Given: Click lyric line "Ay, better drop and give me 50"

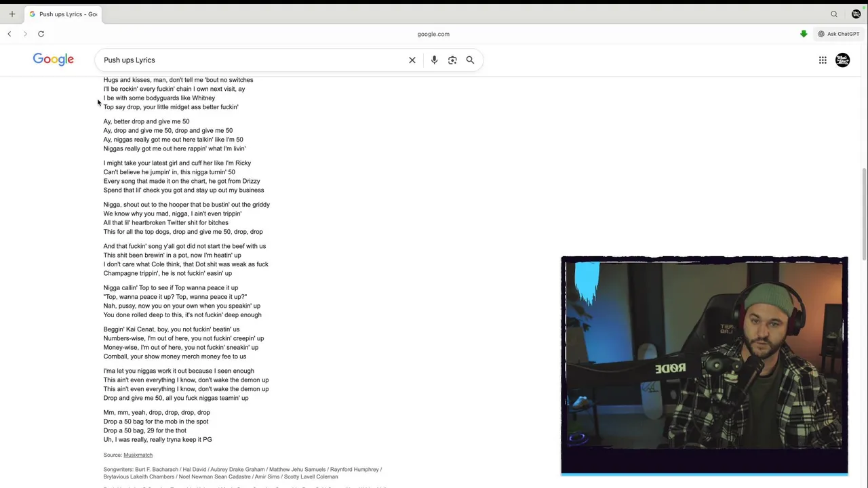Looking at the screenshot, I should click(146, 121).
